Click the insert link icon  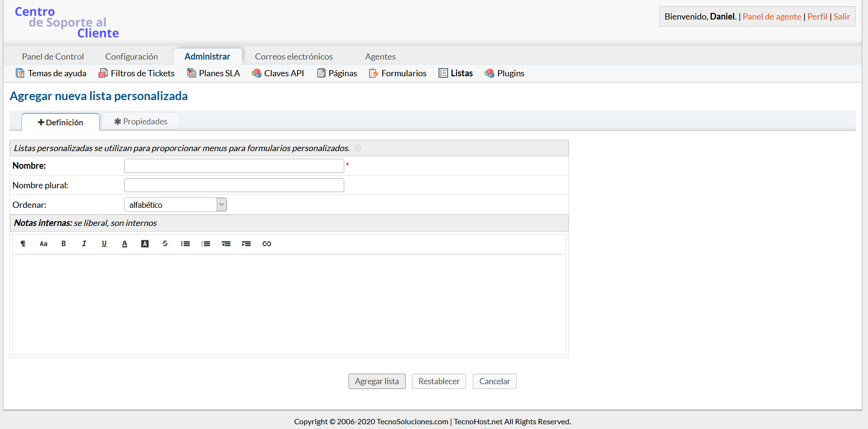267,244
